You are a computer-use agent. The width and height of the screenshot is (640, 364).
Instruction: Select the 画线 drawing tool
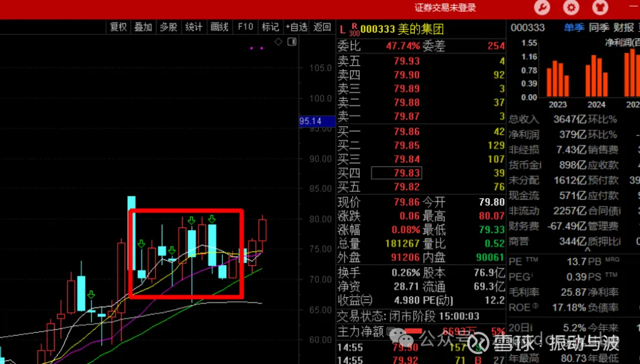click(x=219, y=27)
